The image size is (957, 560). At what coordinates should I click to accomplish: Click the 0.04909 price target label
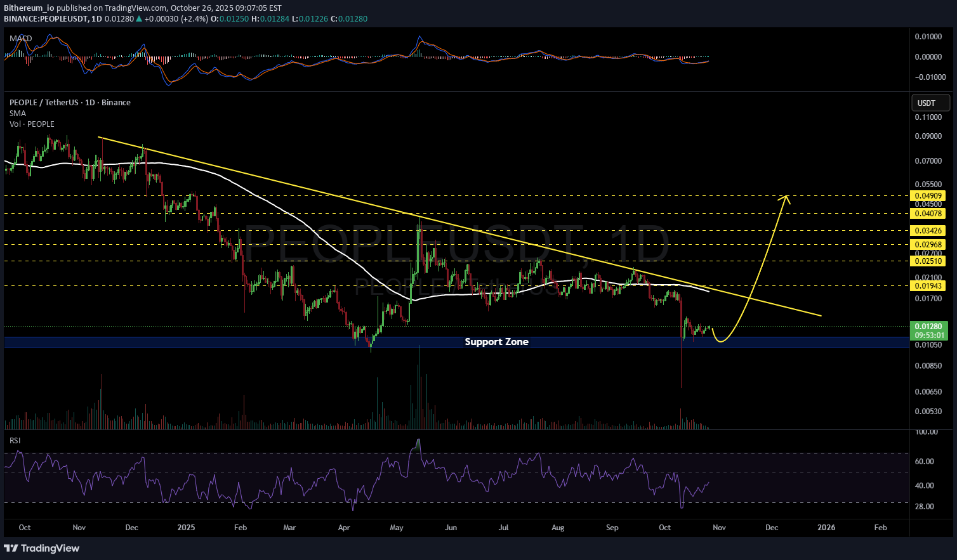pyautogui.click(x=928, y=196)
